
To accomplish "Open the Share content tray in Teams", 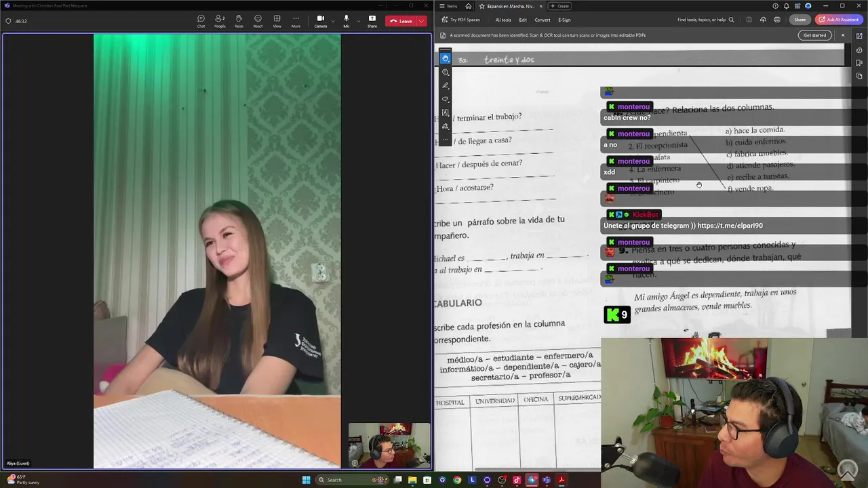I will click(372, 21).
